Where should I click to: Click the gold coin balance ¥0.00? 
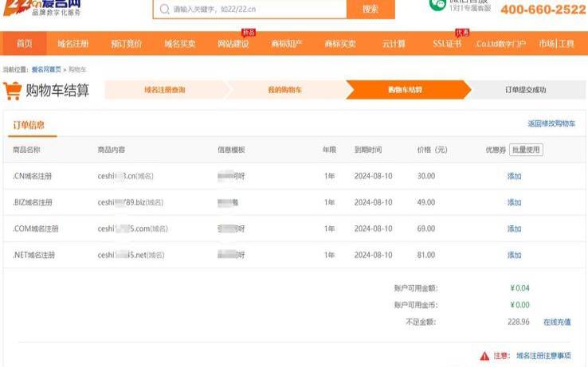pyautogui.click(x=519, y=305)
